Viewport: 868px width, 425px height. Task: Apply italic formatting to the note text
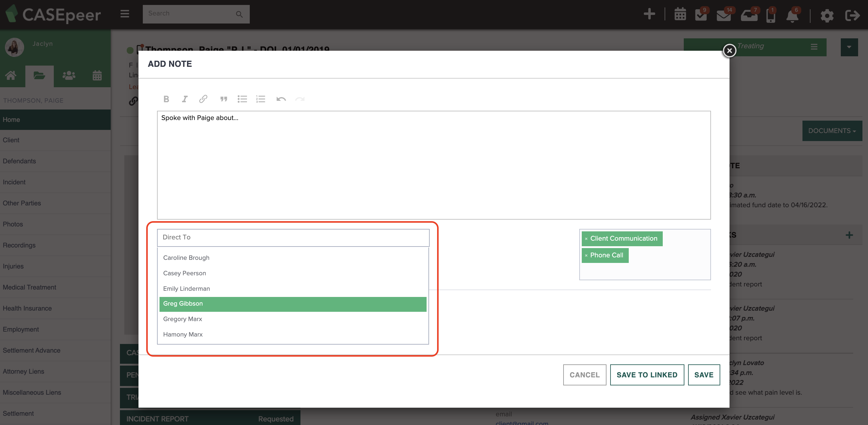(x=185, y=99)
